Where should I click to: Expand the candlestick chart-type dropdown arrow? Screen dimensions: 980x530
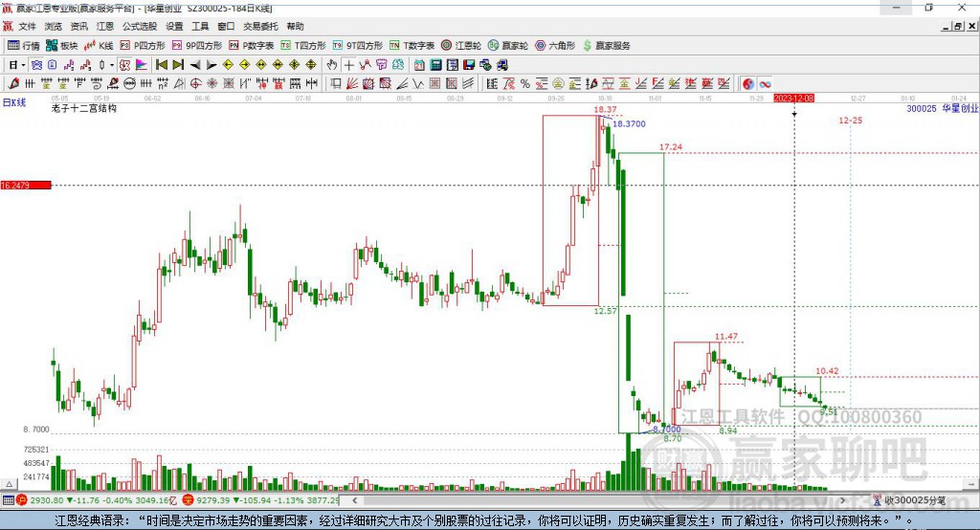click(x=112, y=65)
